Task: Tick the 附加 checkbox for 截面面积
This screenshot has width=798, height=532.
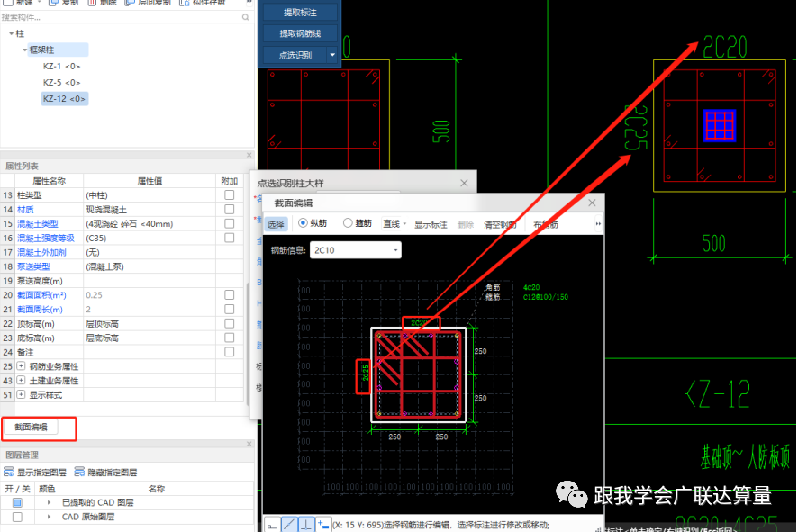Action: pos(230,295)
